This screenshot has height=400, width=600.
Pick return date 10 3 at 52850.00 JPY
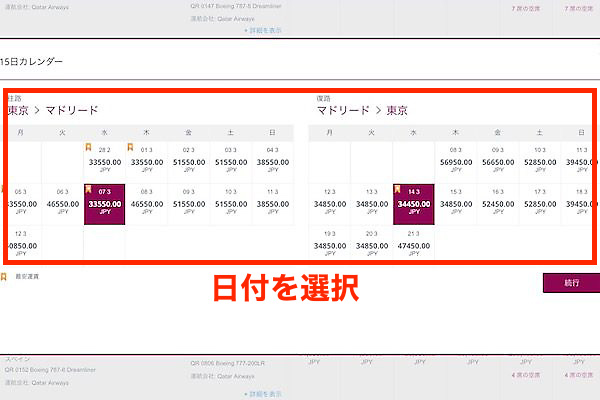click(540, 162)
